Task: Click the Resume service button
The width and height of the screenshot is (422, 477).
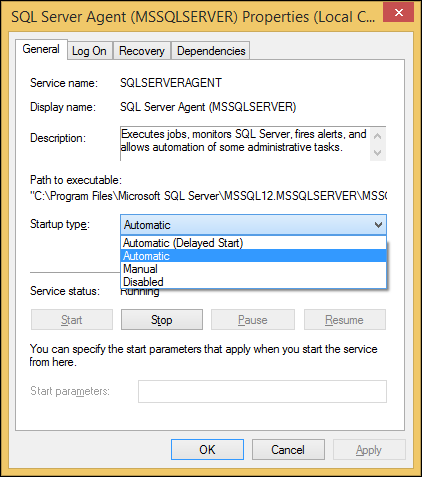Action: (x=345, y=320)
